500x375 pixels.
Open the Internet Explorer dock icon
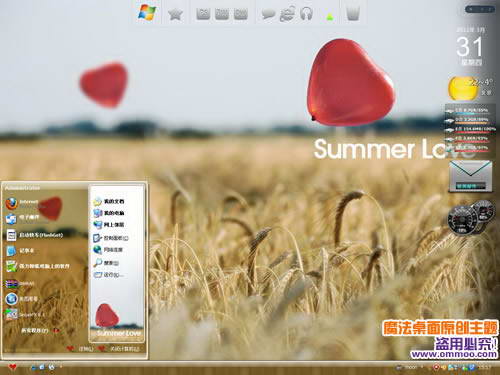tap(287, 14)
